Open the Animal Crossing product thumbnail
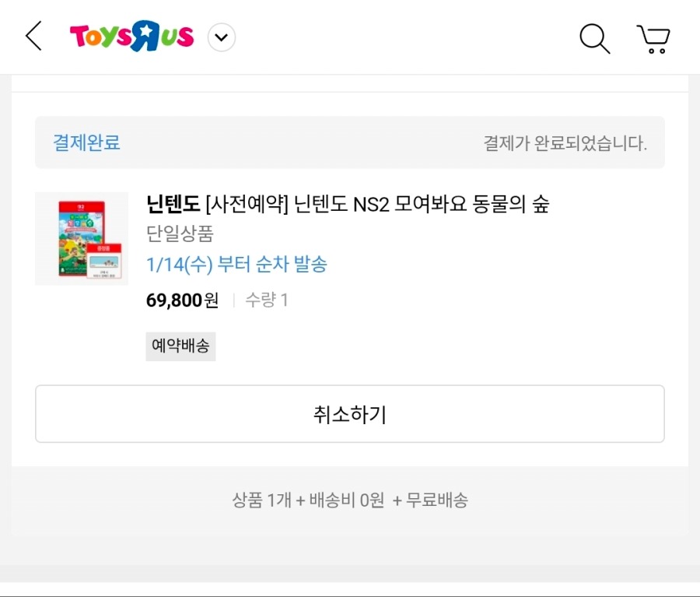The width and height of the screenshot is (700, 597). 82,238
